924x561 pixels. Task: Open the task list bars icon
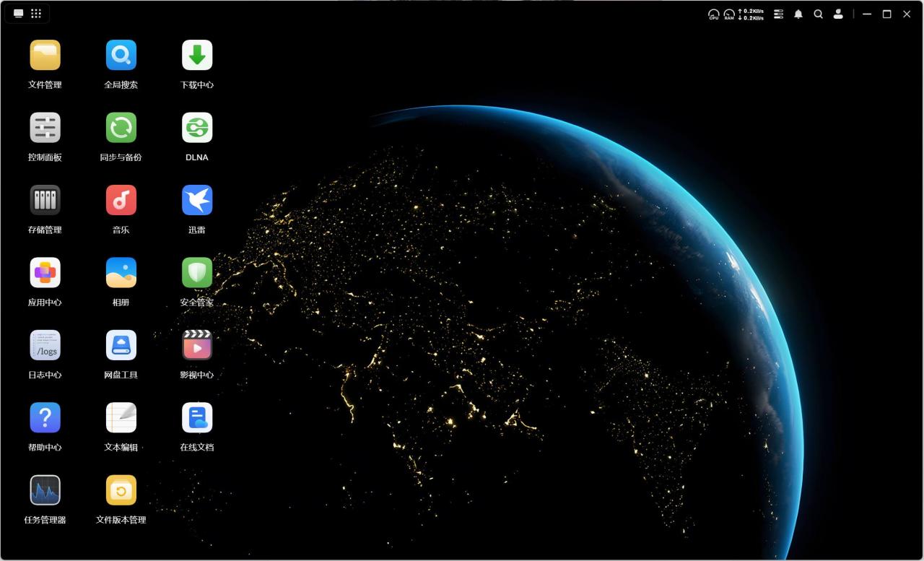(778, 14)
